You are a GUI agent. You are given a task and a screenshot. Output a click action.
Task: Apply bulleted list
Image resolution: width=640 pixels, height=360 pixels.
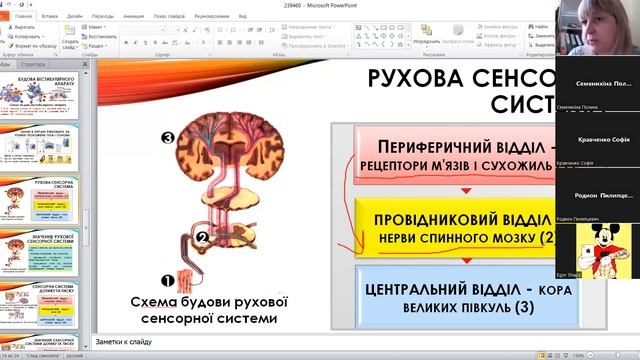point(220,30)
